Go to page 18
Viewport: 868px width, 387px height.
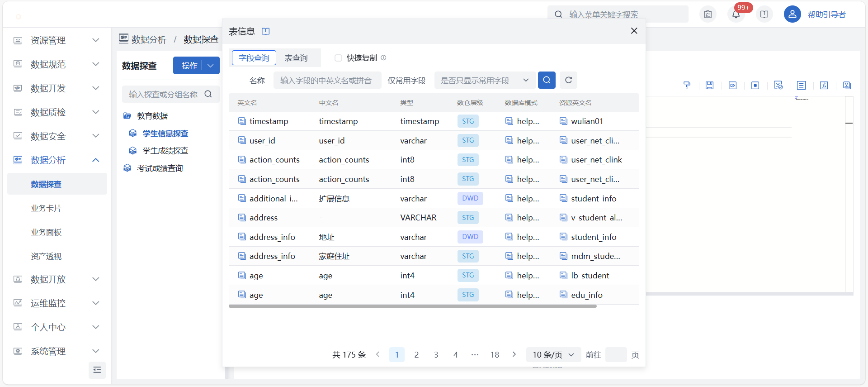495,354
